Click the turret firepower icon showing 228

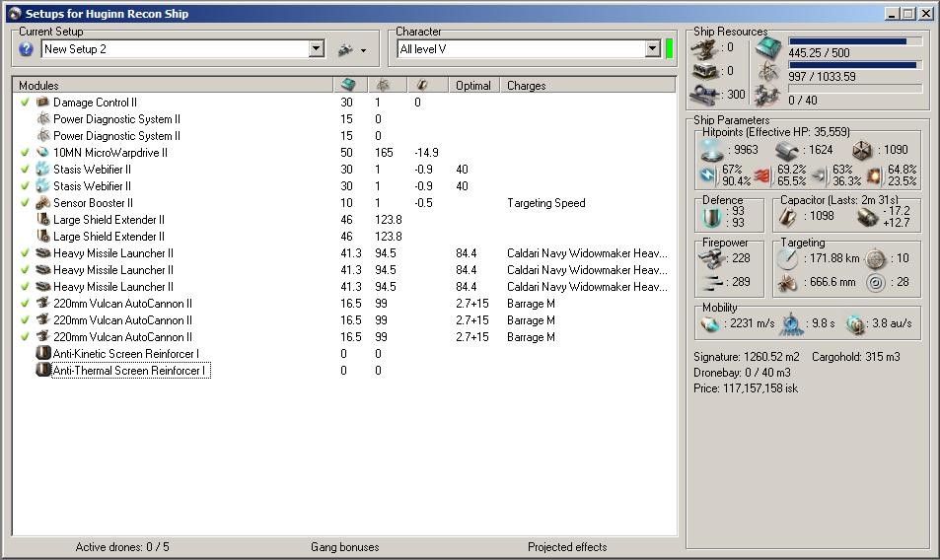tap(711, 258)
